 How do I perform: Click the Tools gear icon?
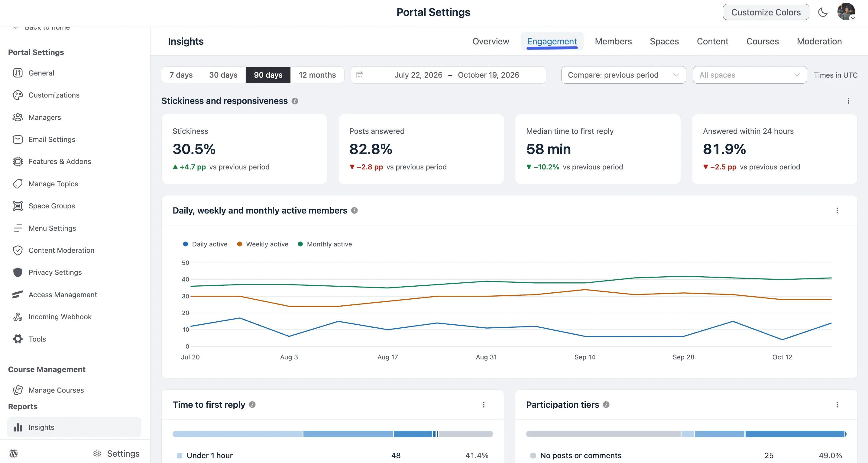18,339
